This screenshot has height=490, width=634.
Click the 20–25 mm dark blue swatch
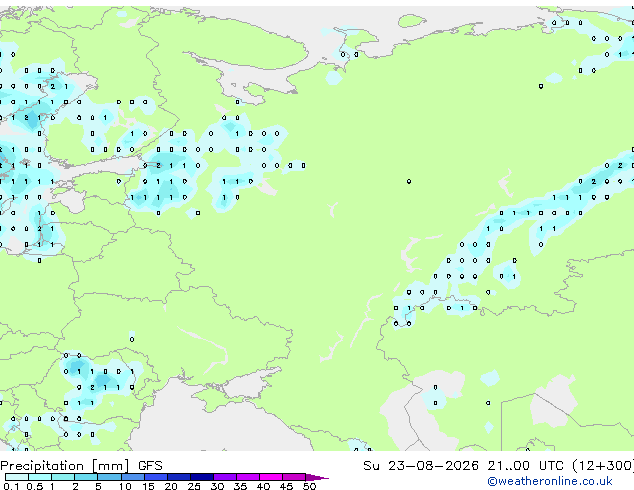click(x=179, y=477)
